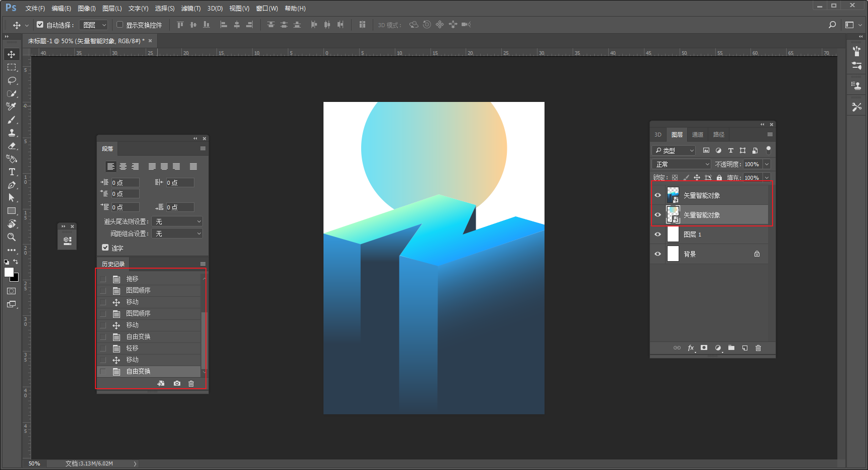Activate the Quick Selection tool
The image size is (868, 470).
[x=12, y=93]
